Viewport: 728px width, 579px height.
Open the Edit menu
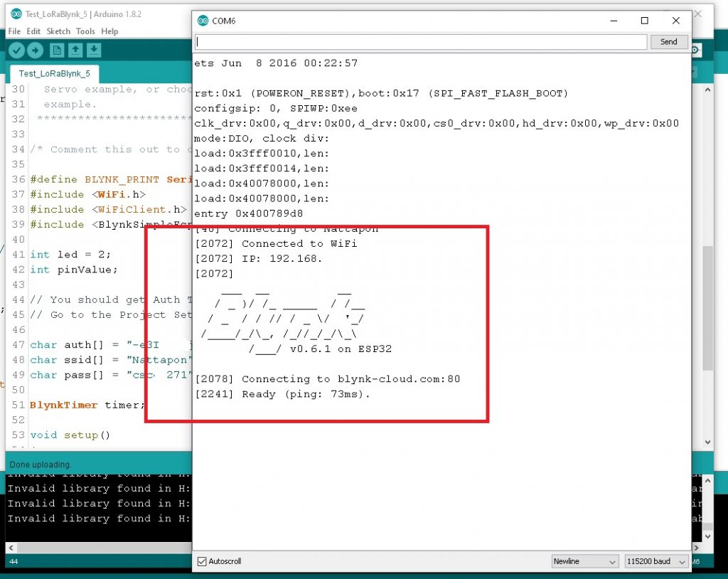coord(33,31)
